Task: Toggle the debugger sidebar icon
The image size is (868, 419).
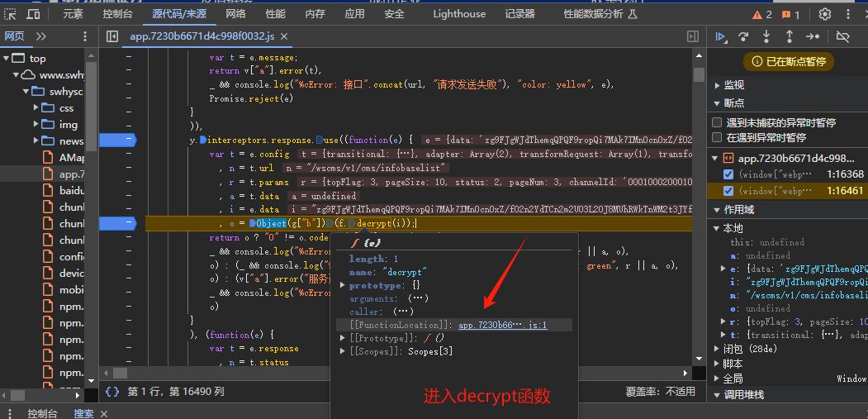Action: 693,36
